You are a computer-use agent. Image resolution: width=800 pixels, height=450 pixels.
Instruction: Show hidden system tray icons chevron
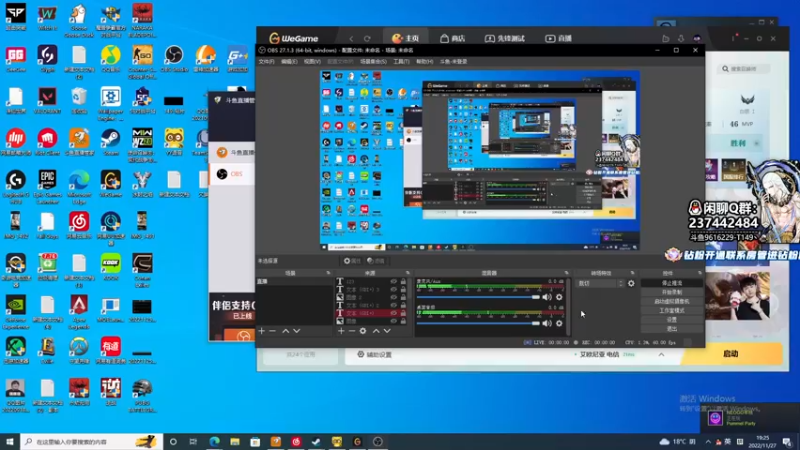click(708, 441)
